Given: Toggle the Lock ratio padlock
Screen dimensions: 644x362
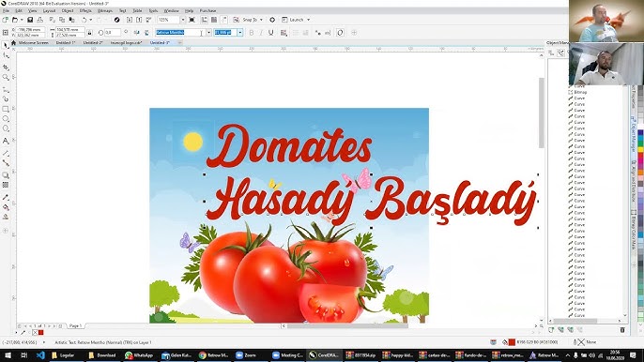Looking at the screenshot, I should (x=89, y=33).
